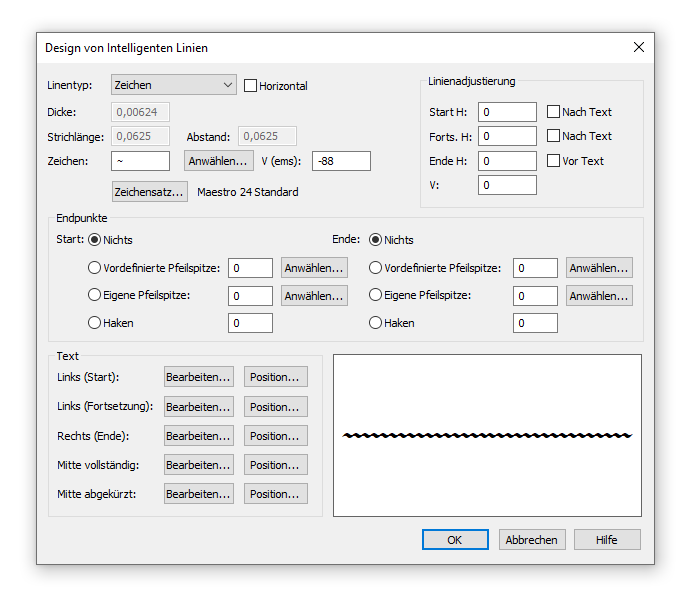
Task: Click Start Eigene Pfeilspitze number field
Action: 250,296
